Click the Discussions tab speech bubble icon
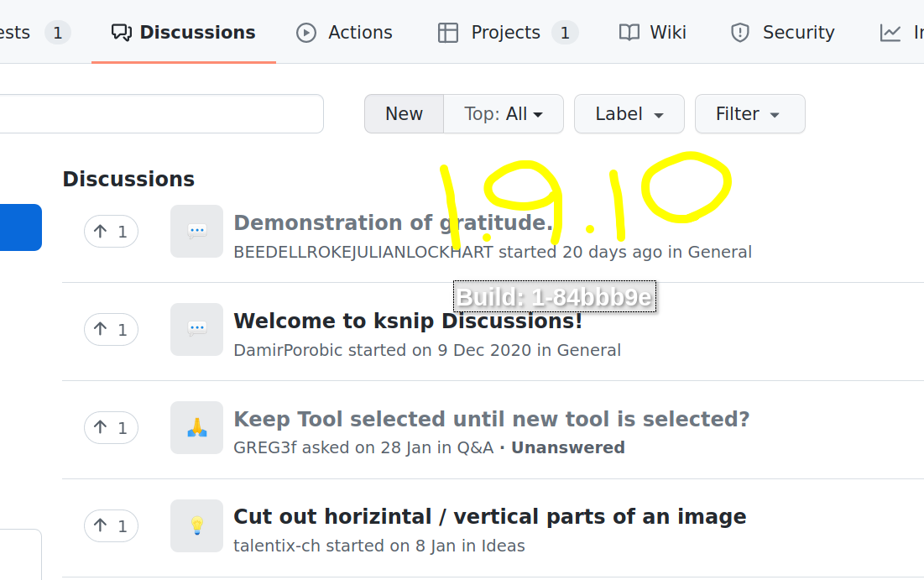The height and width of the screenshot is (580, 924). 123,32
